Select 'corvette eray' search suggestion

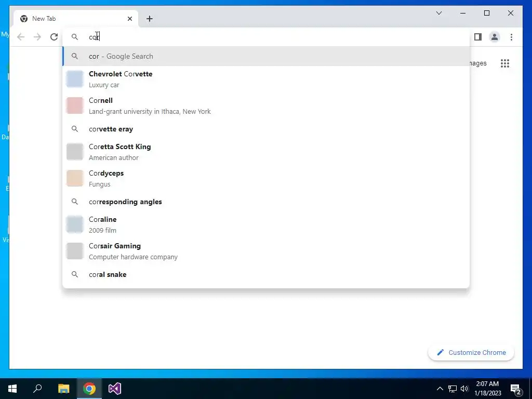[267, 129]
